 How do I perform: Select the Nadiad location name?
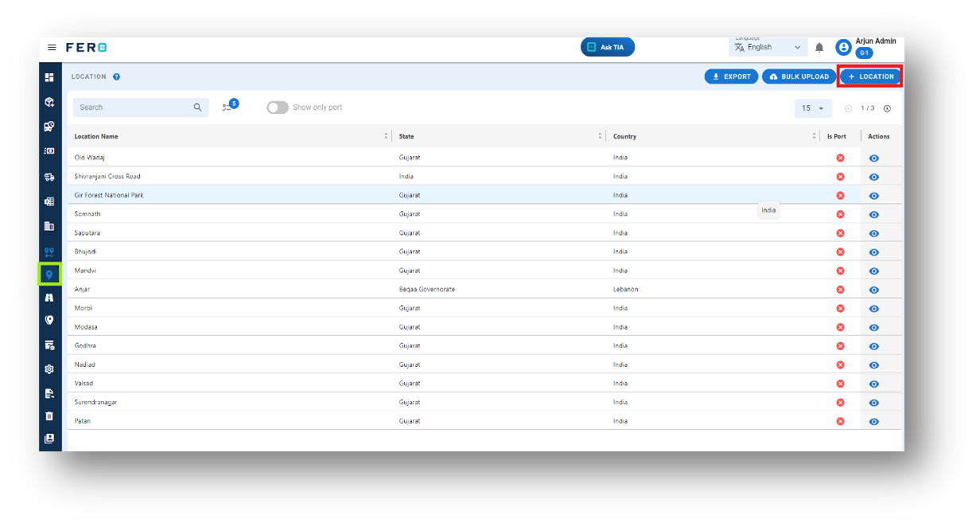click(85, 365)
